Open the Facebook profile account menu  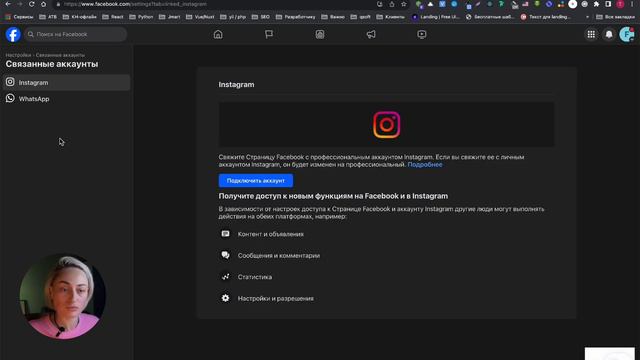627,34
